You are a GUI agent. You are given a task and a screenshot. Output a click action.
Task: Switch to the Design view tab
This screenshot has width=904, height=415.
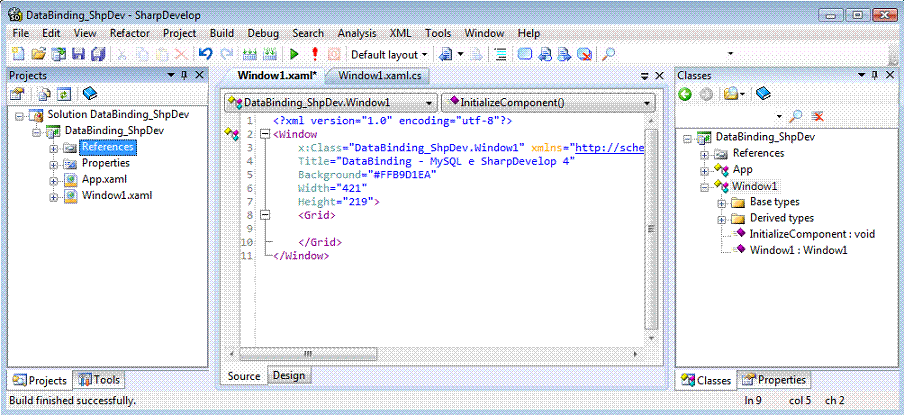pos(289,375)
